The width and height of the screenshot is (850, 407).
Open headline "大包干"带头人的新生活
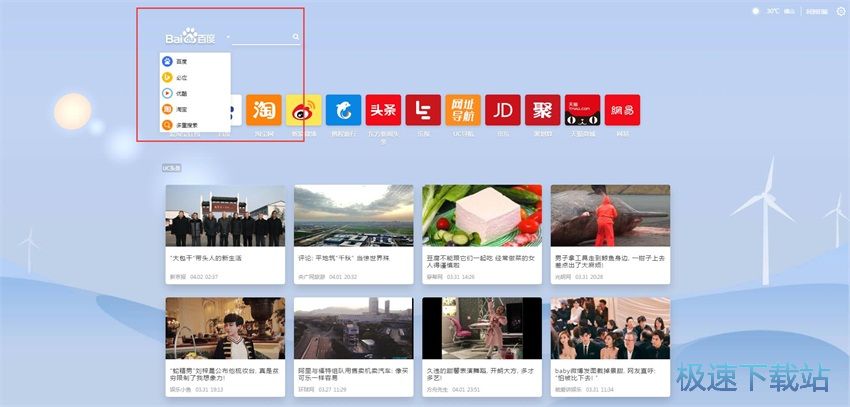pos(207,259)
